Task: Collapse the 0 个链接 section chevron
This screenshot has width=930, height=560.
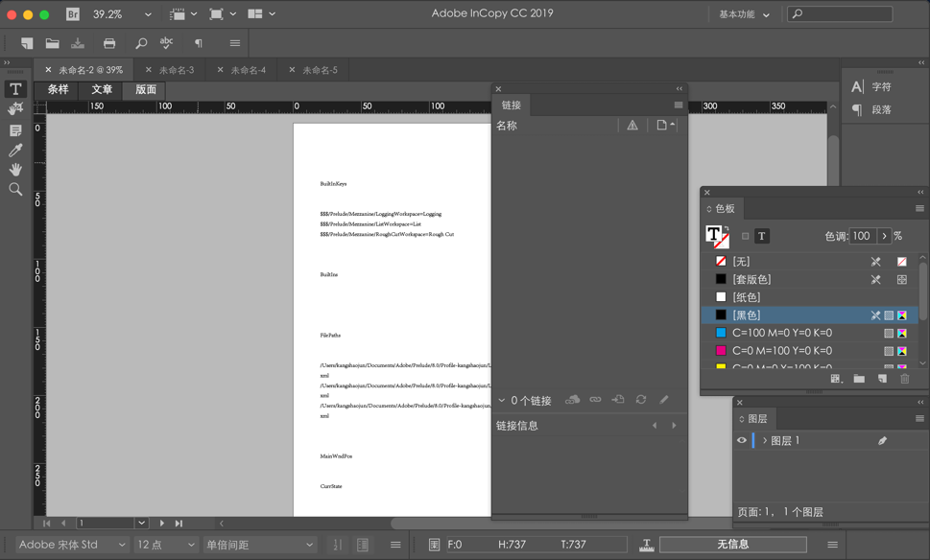Action: 502,401
